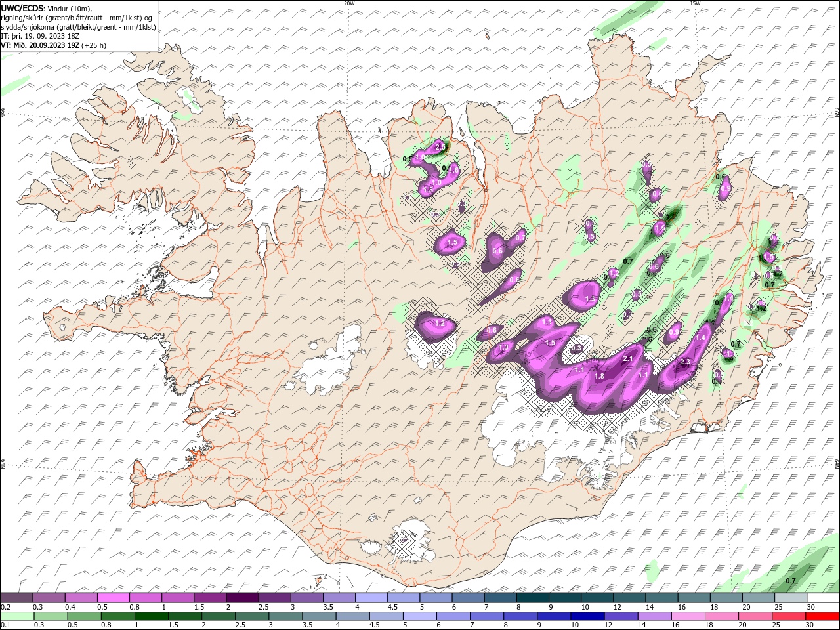
Task: Click the 'slydda/snjókoma' legend description line
Action: coord(79,27)
